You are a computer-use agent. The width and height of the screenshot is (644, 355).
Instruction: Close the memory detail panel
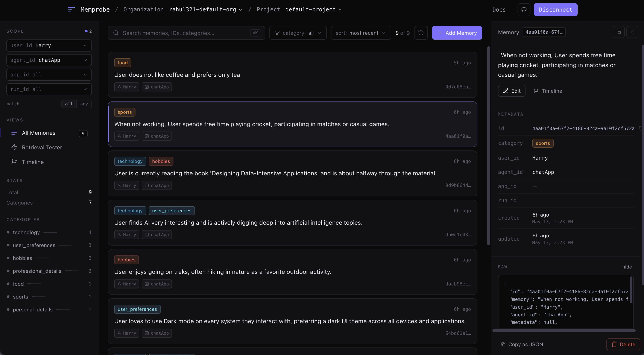tap(632, 32)
